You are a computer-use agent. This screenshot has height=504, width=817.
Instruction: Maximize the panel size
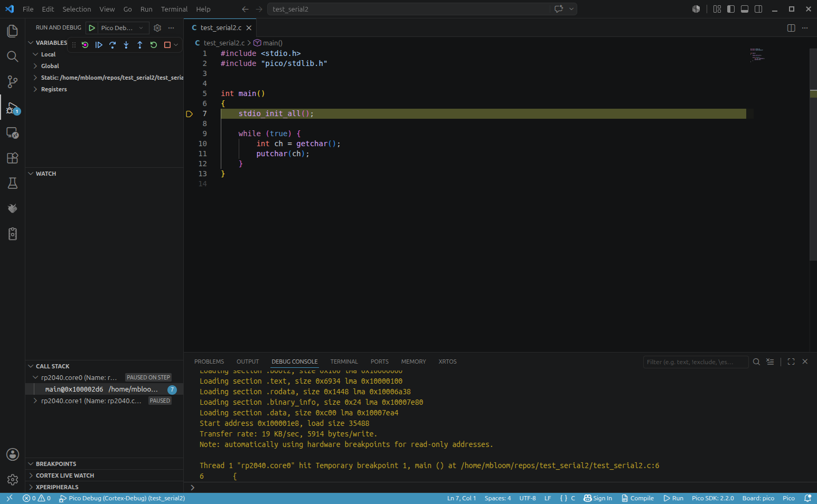[791, 362]
